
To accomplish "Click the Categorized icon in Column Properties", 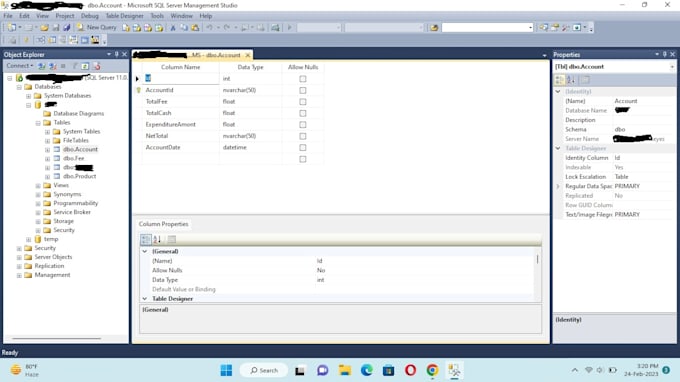I will tap(146, 239).
